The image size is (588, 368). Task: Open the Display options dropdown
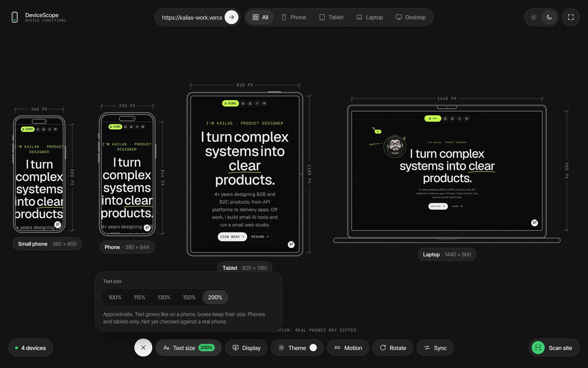246,348
